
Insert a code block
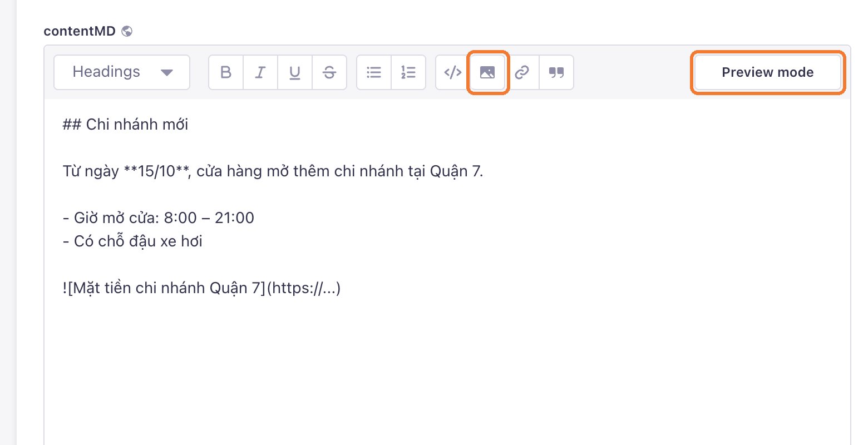[x=453, y=72]
